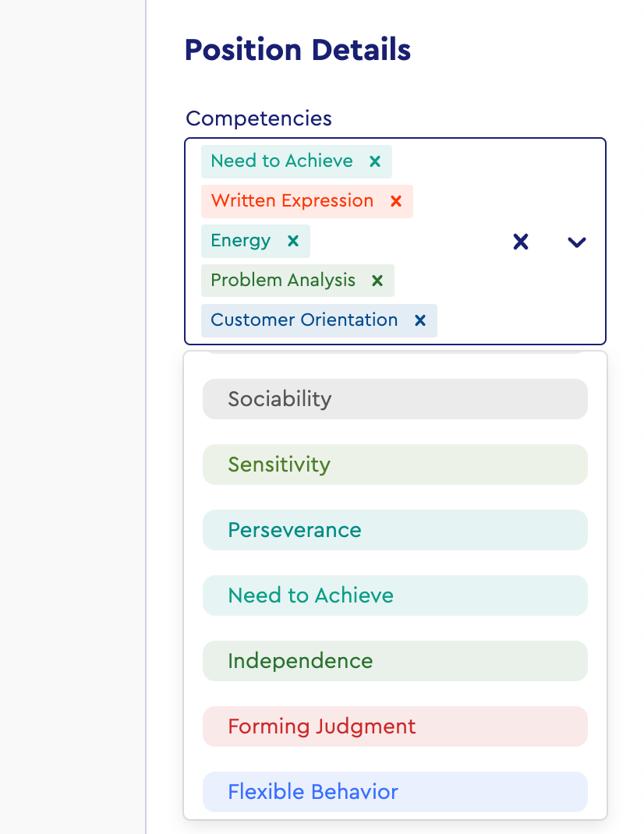
Task: Pick Flexible Behavior from the list
Action: [395, 792]
